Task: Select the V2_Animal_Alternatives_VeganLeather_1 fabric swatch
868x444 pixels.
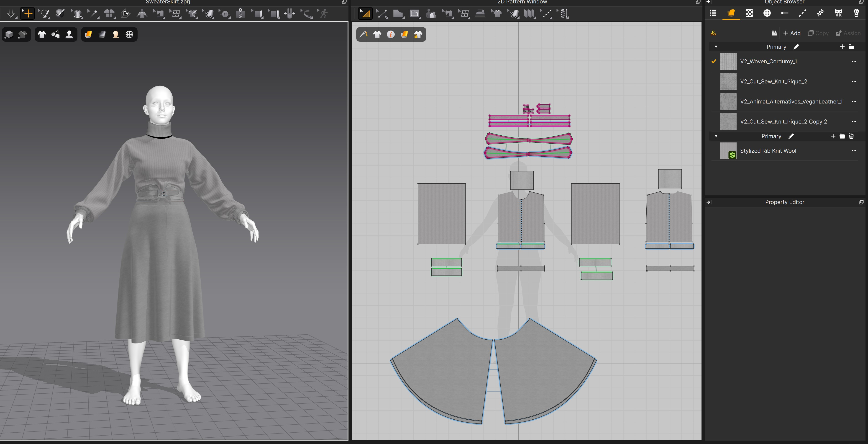Action: [x=728, y=101]
